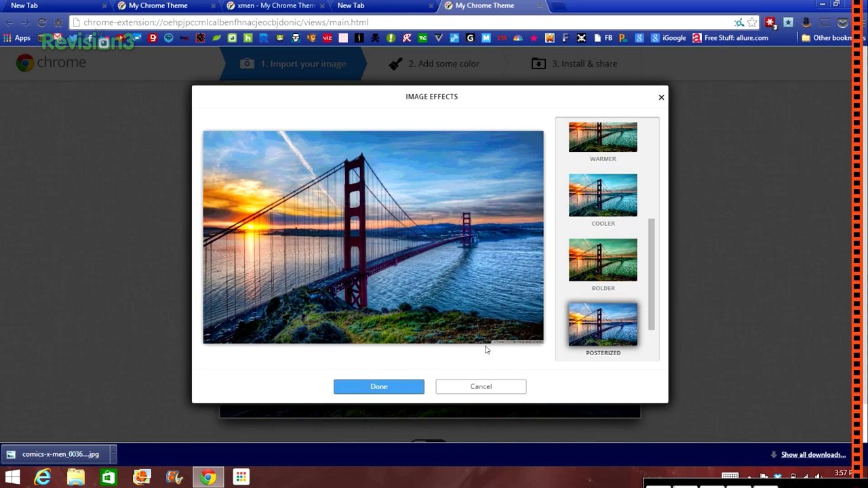The width and height of the screenshot is (868, 488).
Task: Select the Bolder effect thumbnail
Action: coord(603,260)
